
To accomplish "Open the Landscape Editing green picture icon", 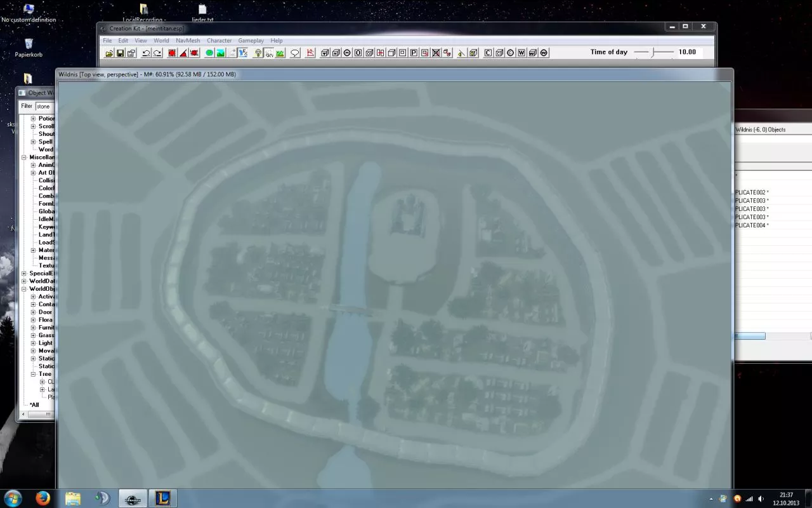I will click(221, 53).
